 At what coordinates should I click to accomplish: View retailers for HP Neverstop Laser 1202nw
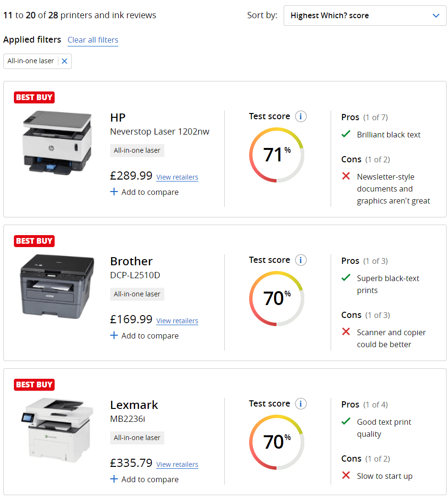[177, 177]
